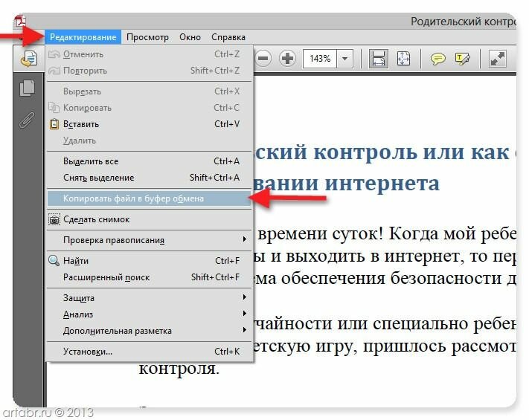
Task: Select the highlight text tool
Action: pos(463,59)
